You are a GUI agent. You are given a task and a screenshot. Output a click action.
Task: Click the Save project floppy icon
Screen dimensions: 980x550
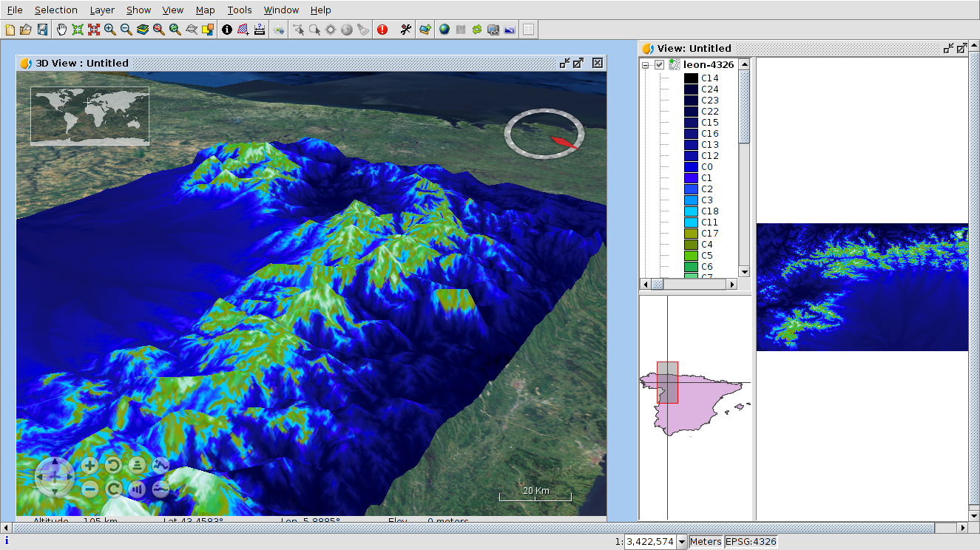click(x=42, y=30)
